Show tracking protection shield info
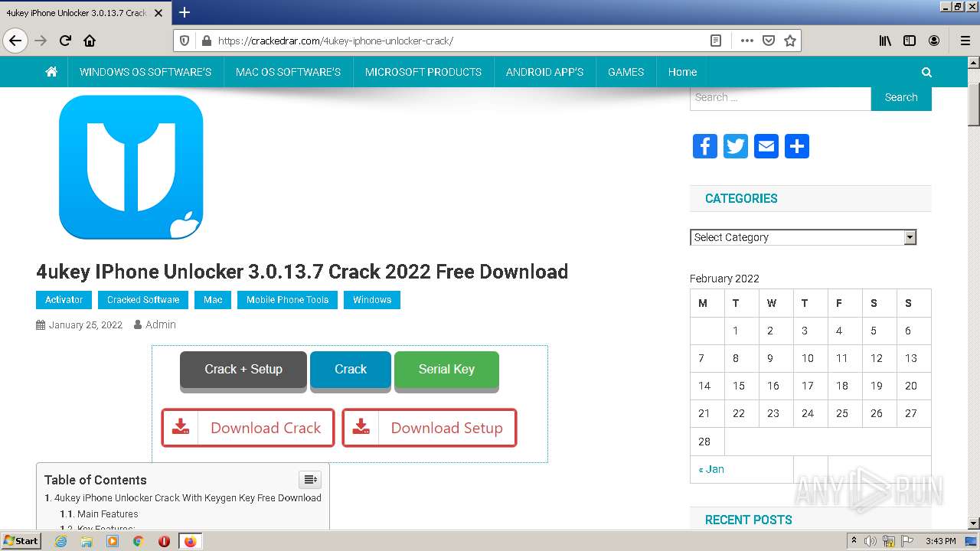The width and height of the screenshot is (980, 551). click(x=185, y=41)
